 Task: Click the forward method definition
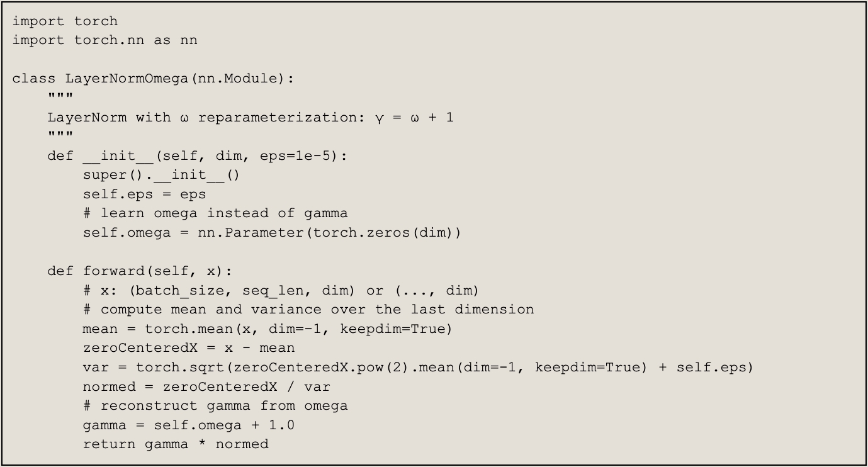(140, 271)
